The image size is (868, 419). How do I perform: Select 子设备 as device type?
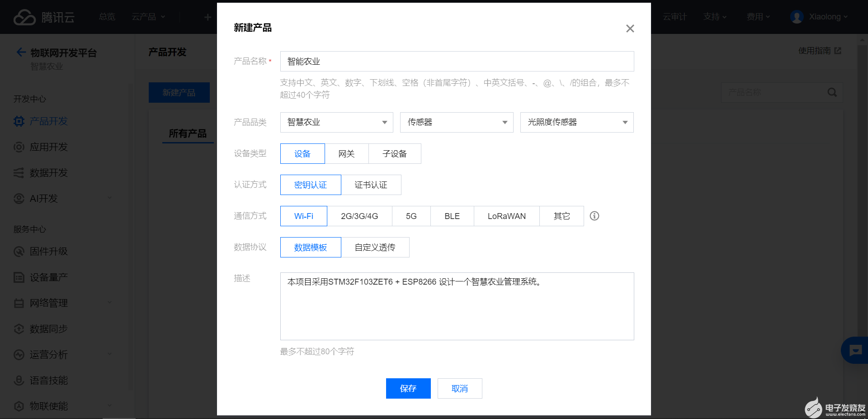[395, 154]
